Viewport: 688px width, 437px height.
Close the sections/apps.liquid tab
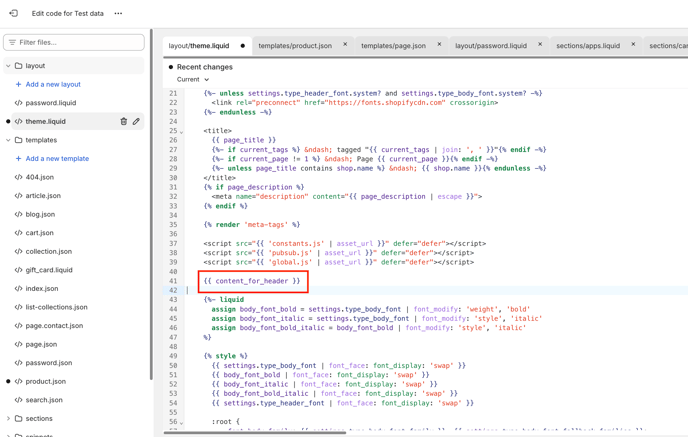click(x=633, y=44)
